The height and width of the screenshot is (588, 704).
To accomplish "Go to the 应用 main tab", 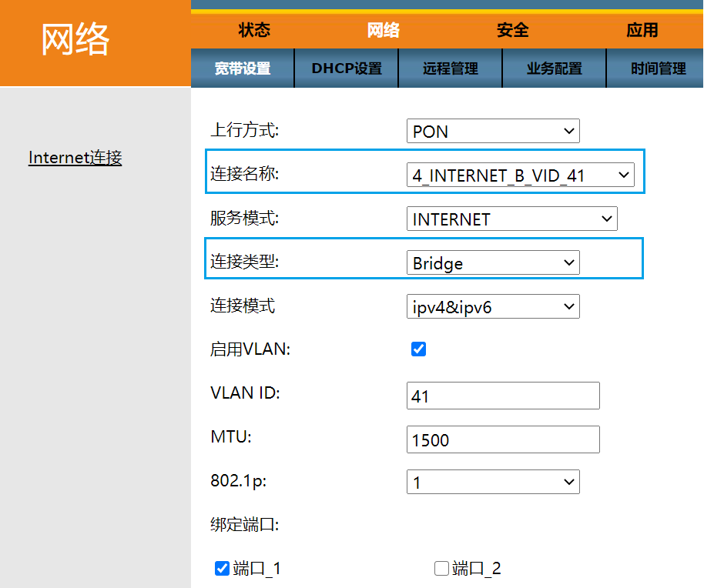I will click(642, 30).
